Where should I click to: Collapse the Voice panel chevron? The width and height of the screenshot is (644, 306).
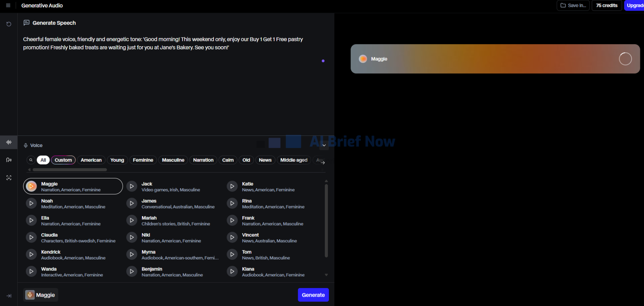pos(324,145)
